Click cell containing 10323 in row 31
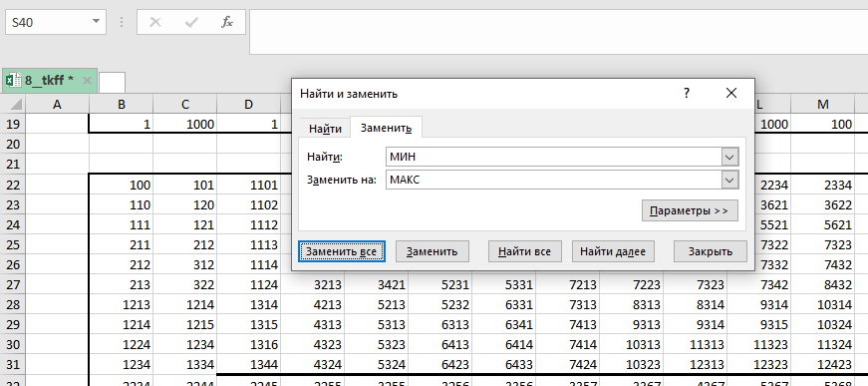This screenshot has height=386, width=868. coord(632,364)
